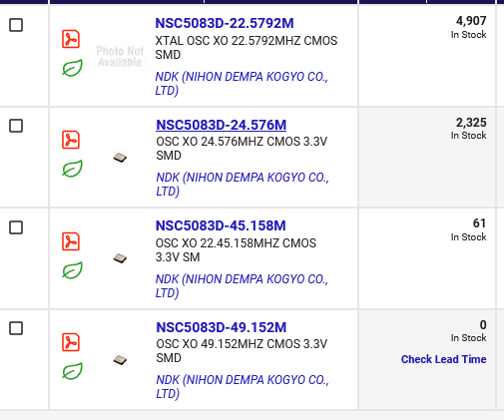
Task: Click green RoHS leaf icon for NSC5083D-22.5792M
Action: pyautogui.click(x=72, y=68)
